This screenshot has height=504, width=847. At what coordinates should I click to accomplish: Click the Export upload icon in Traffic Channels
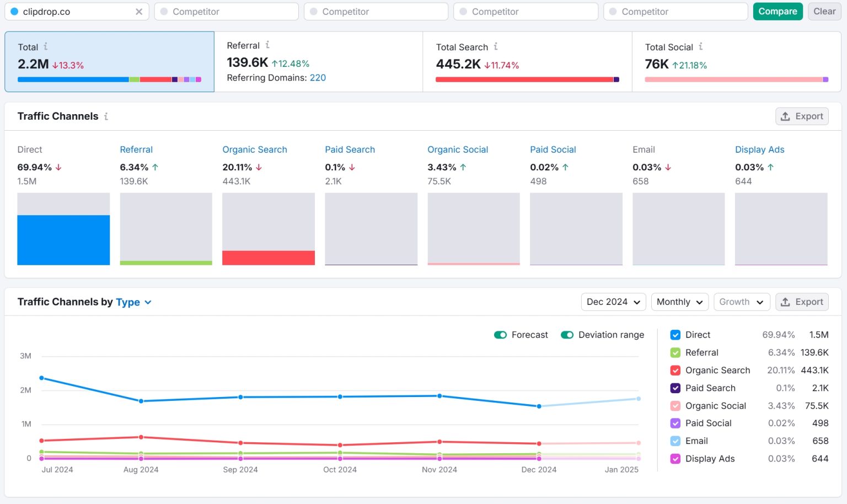point(785,116)
